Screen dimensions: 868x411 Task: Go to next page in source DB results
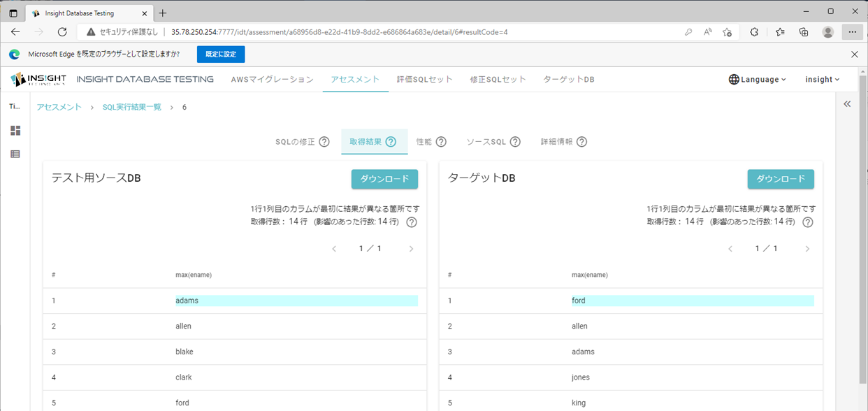411,249
